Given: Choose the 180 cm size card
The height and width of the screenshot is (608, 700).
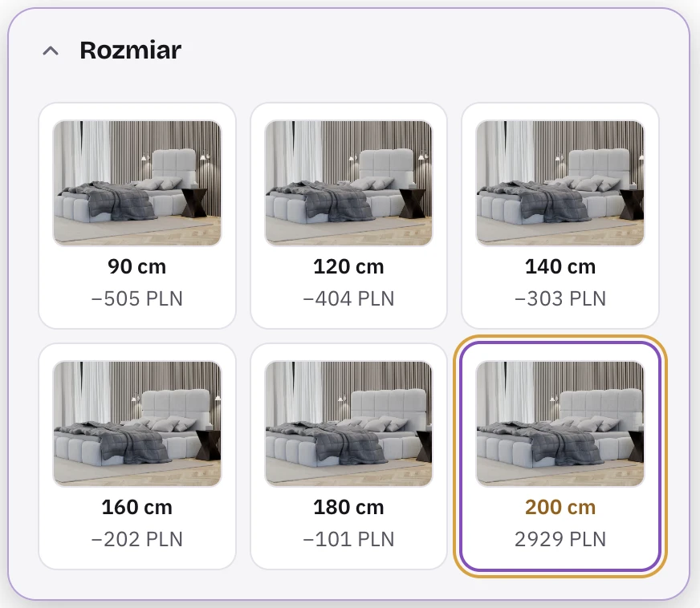Looking at the screenshot, I should tap(348, 456).
